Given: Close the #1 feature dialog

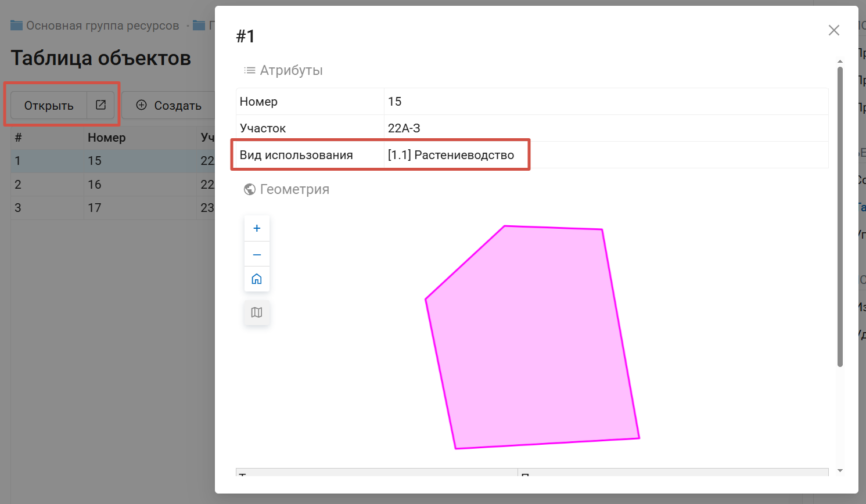Looking at the screenshot, I should click(x=833, y=30).
